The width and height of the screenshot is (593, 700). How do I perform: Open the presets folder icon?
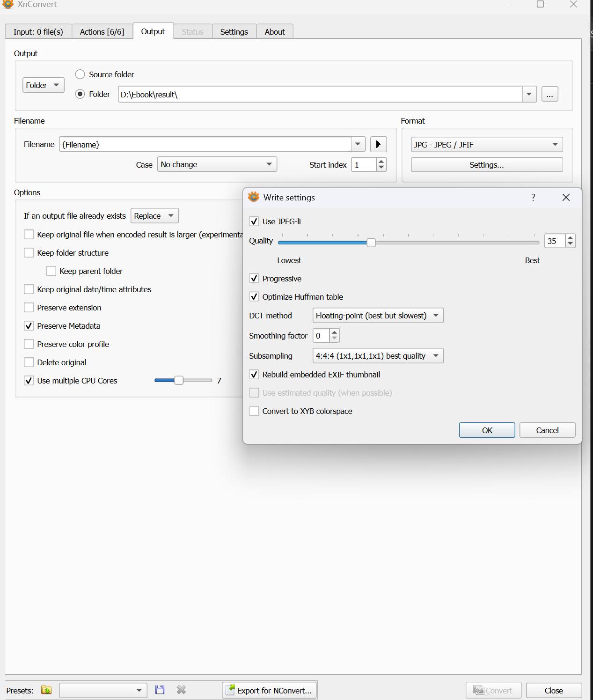(46, 690)
